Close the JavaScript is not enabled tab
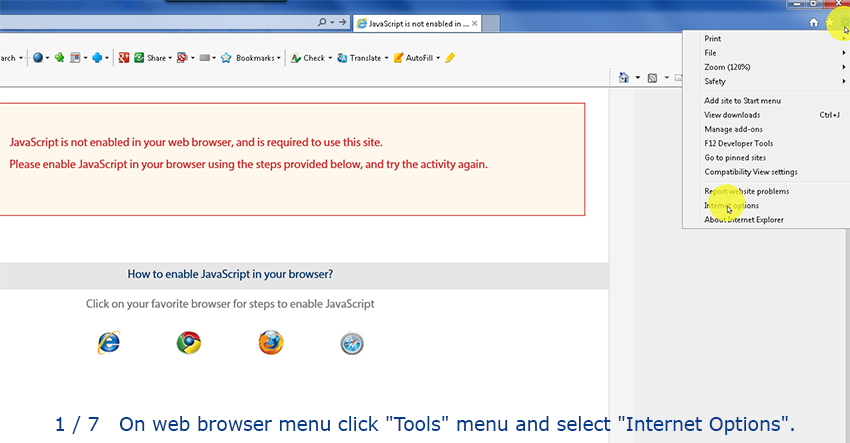The height and width of the screenshot is (443, 850). click(473, 22)
